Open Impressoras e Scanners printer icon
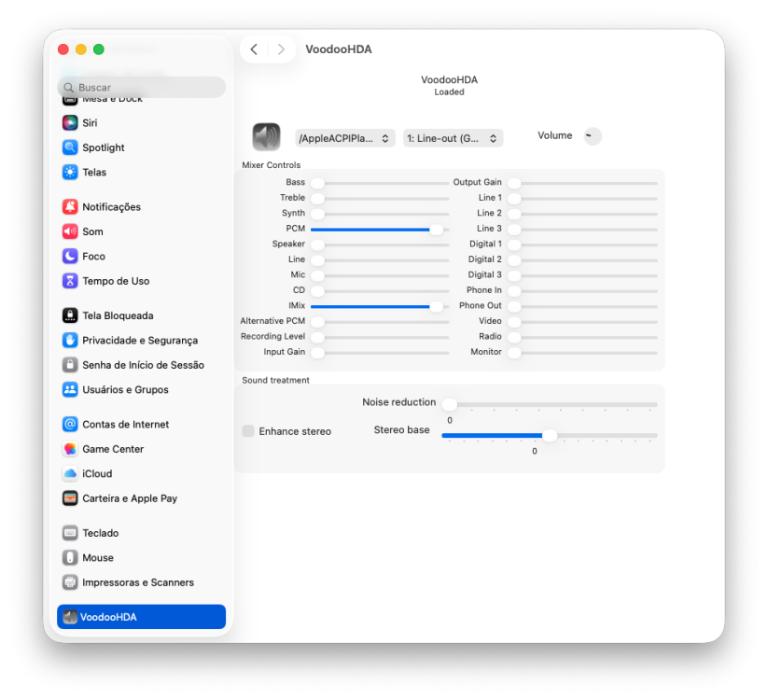768x700 pixels. click(x=70, y=582)
